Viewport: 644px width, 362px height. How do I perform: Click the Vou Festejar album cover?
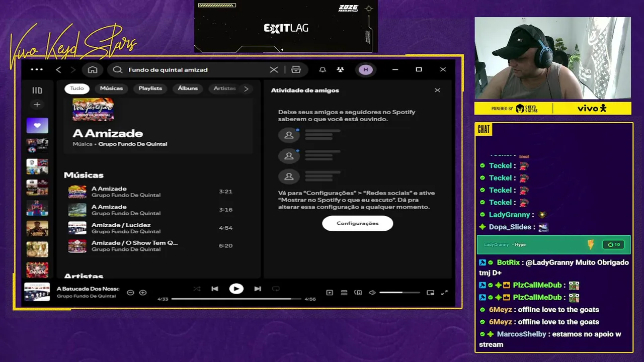(93, 110)
